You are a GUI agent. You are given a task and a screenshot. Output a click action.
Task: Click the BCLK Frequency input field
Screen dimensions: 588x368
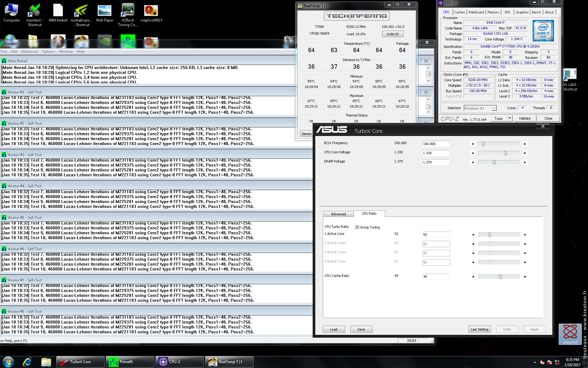[436, 144]
